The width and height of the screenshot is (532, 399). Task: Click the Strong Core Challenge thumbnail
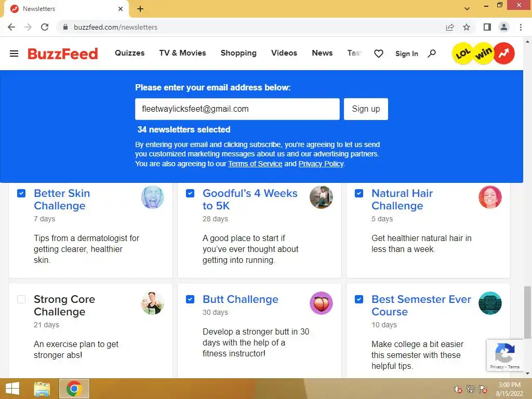(152, 303)
